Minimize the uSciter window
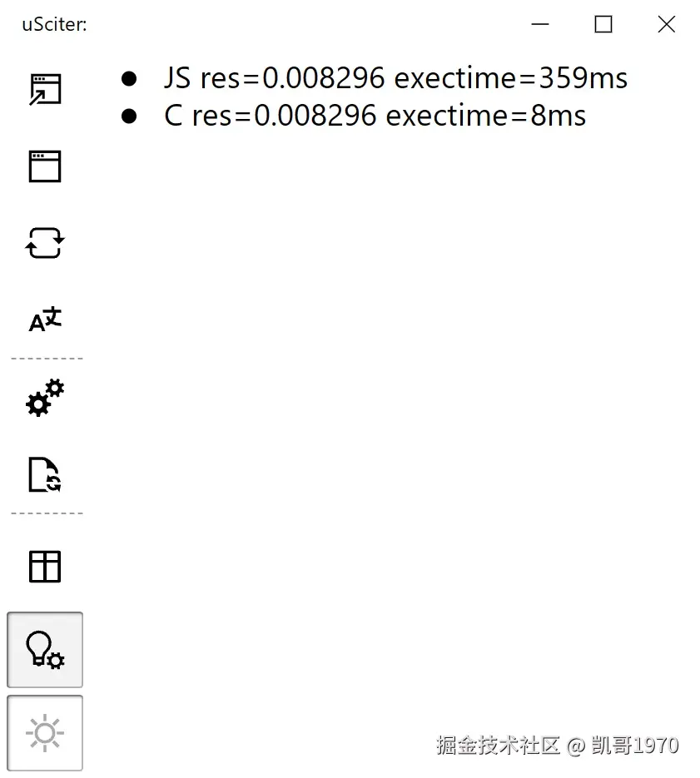 (539, 25)
